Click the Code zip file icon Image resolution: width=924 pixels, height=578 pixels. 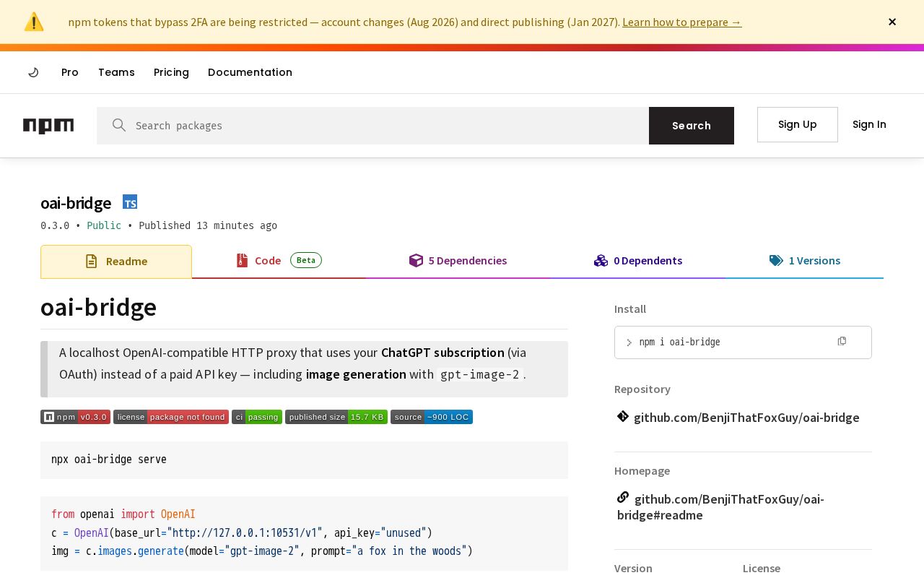[242, 261]
